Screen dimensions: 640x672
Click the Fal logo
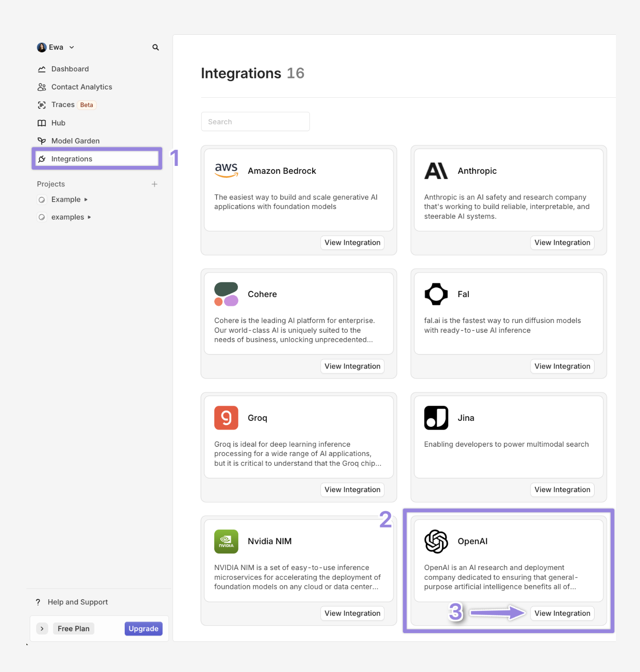[x=436, y=294]
